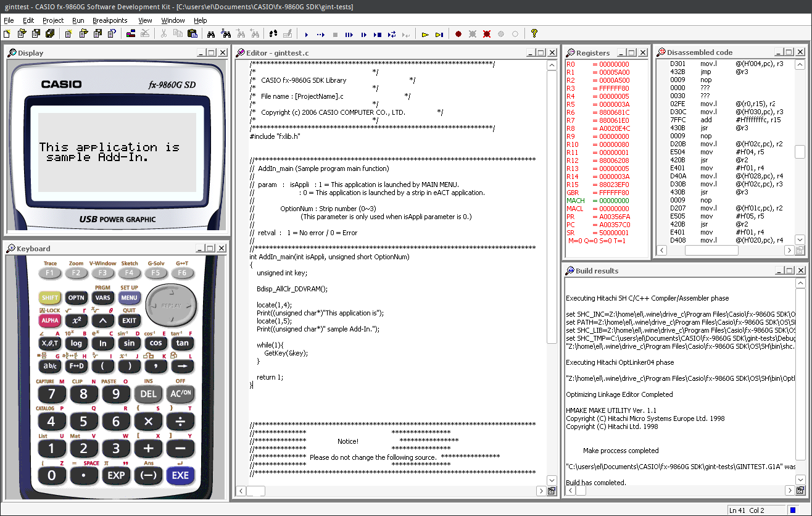Click the footsteps icon in toolbar
The width and height of the screenshot is (812, 516).
[272, 34]
